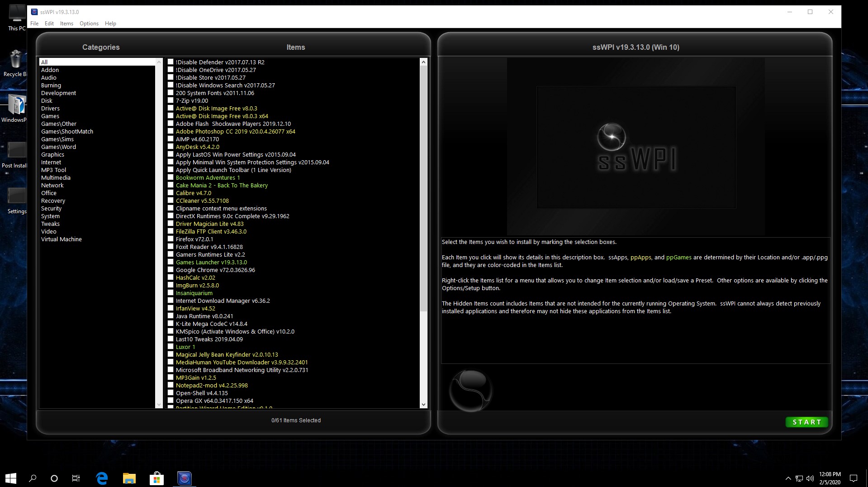
Task: Check the Foxit Reader checkbox
Action: coord(171,247)
